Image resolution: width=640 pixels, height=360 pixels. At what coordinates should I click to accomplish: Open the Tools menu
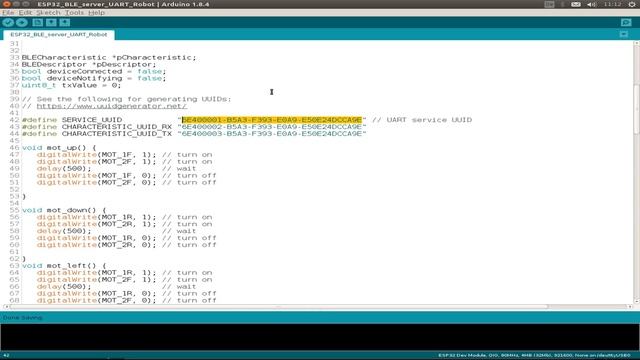(x=74, y=13)
